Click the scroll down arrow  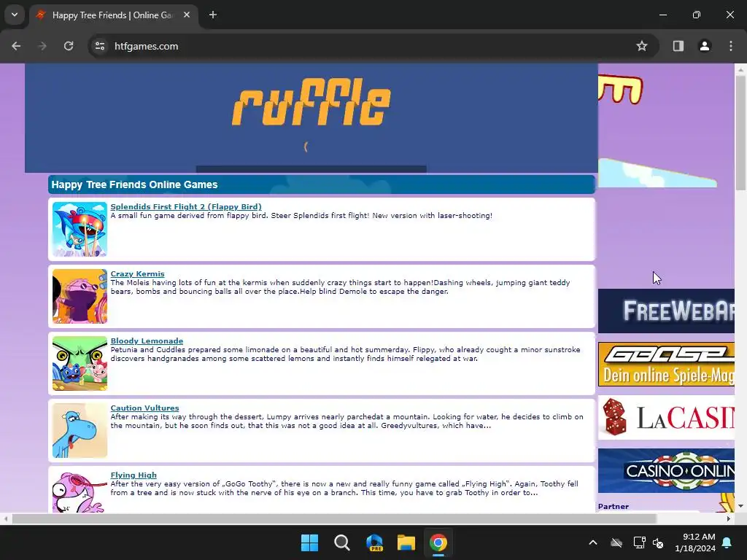(740, 506)
